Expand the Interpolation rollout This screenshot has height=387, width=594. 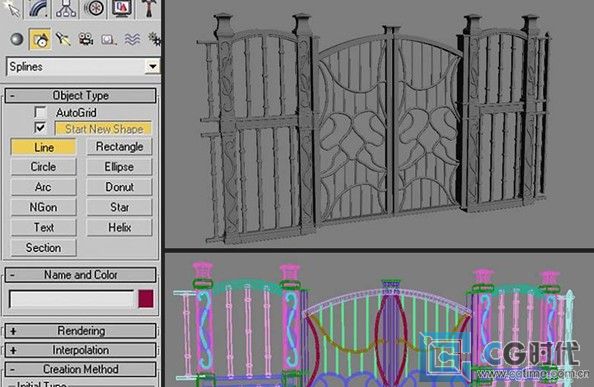pos(80,350)
